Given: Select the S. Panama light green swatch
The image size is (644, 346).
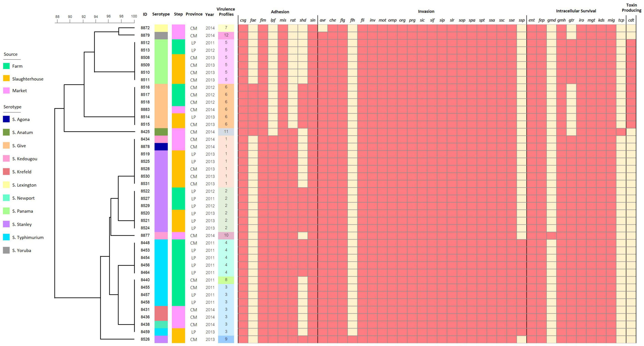Looking at the screenshot, I should click(x=6, y=211).
